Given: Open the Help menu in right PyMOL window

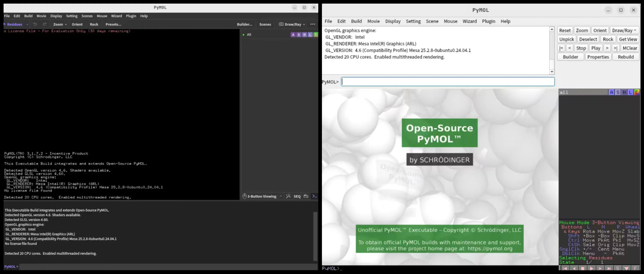Looking at the screenshot, I should point(505,21).
